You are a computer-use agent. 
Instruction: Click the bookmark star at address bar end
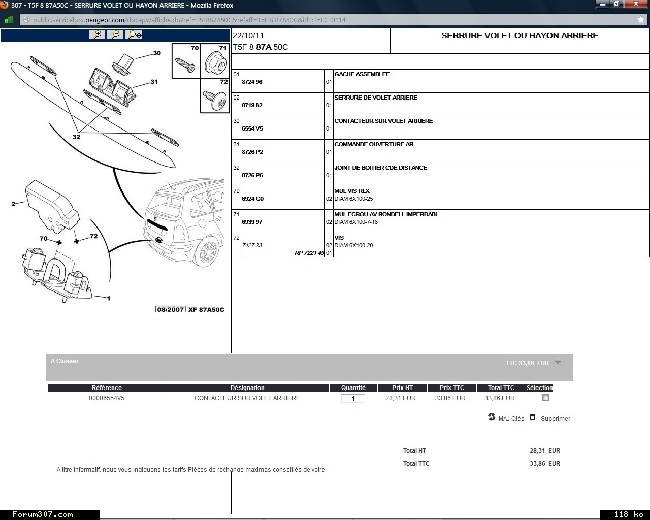(x=641, y=19)
